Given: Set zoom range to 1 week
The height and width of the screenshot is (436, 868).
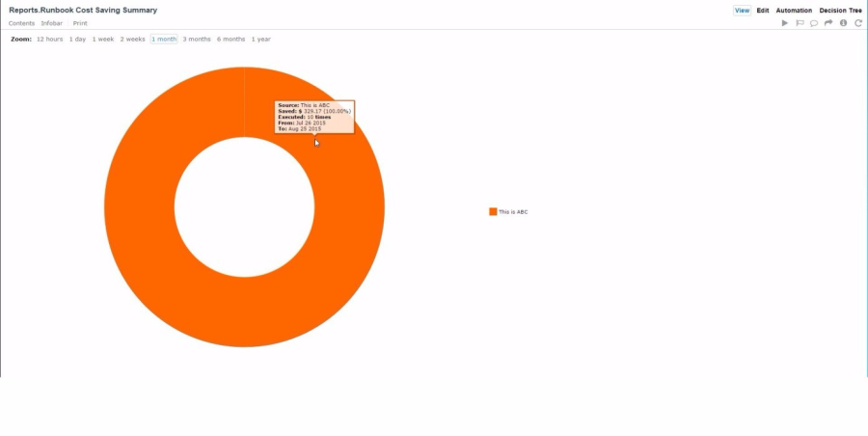Looking at the screenshot, I should pos(103,40).
